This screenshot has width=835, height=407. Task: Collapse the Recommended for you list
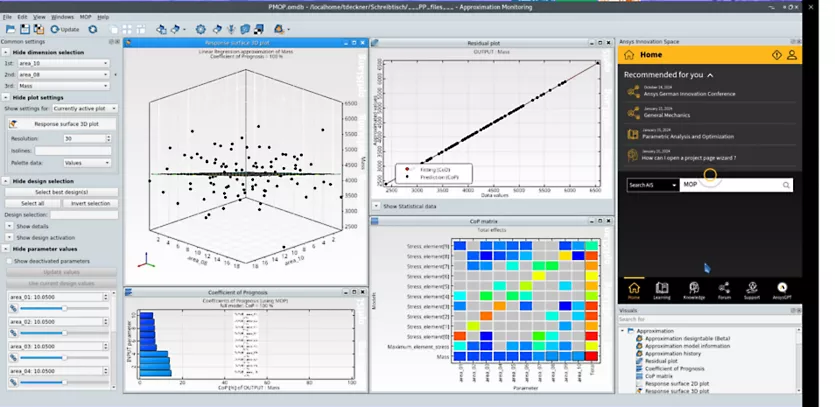pyautogui.click(x=710, y=75)
